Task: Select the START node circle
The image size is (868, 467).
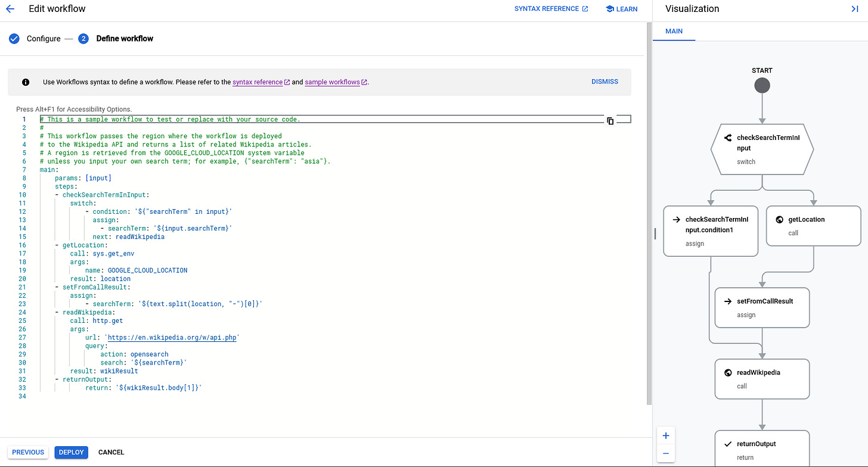Action: [x=762, y=86]
